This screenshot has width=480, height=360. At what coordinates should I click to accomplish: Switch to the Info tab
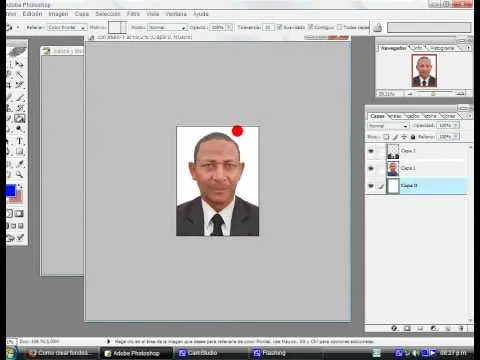click(x=418, y=48)
